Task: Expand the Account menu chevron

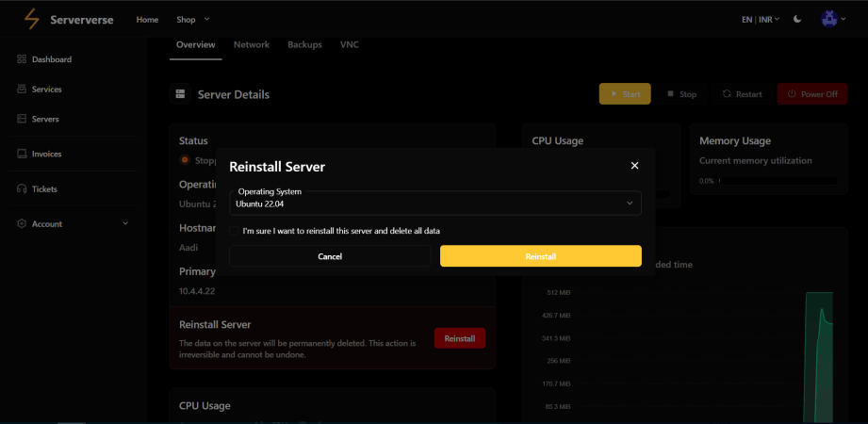Action: coord(125,223)
